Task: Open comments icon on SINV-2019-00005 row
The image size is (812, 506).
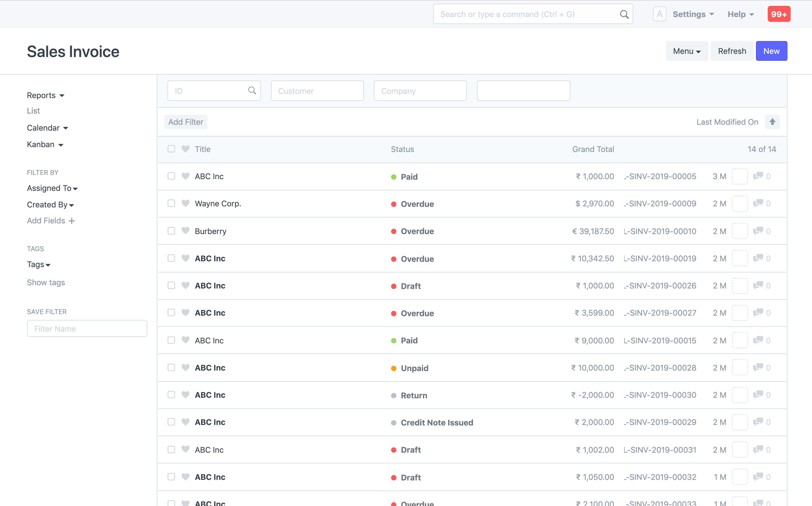Action: pos(758,176)
